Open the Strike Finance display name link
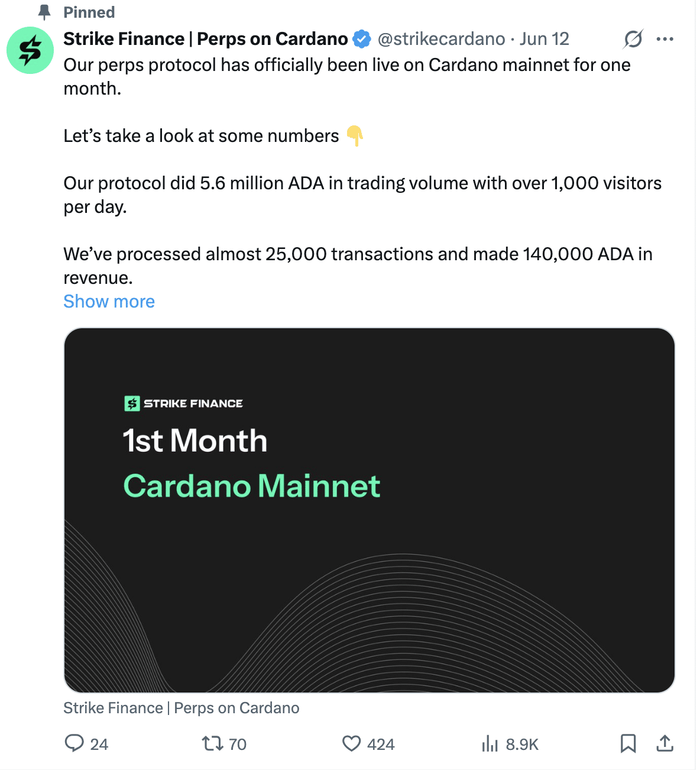This screenshot has width=700, height=770. [x=206, y=39]
